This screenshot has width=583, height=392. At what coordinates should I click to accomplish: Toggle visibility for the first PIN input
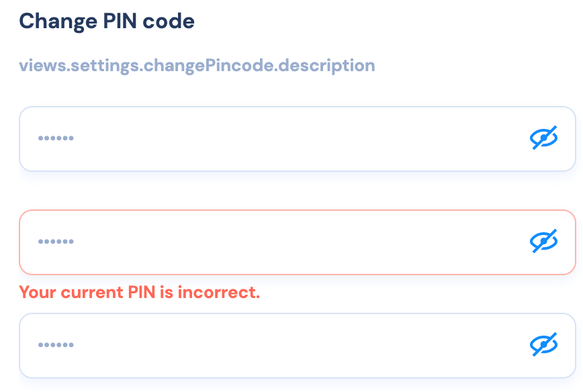[544, 138]
